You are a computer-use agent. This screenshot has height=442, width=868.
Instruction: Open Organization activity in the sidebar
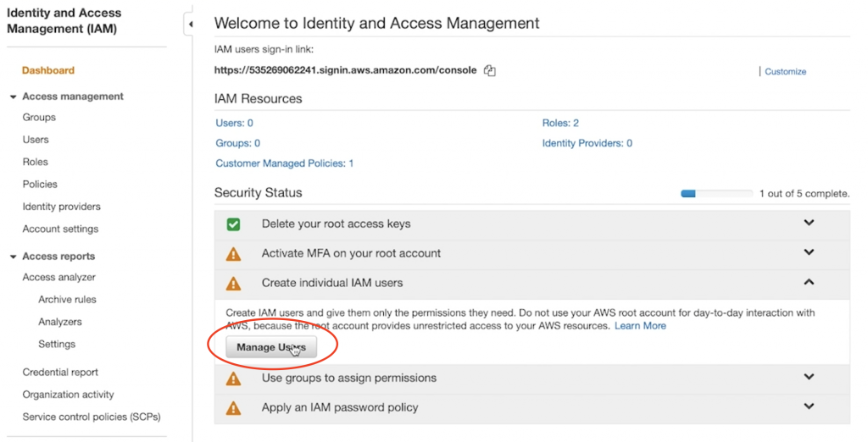[68, 395]
